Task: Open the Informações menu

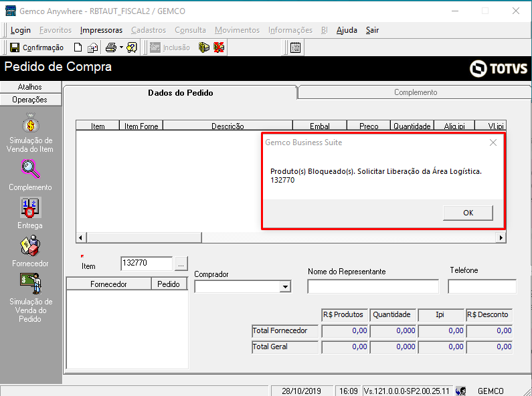Action: (290, 30)
